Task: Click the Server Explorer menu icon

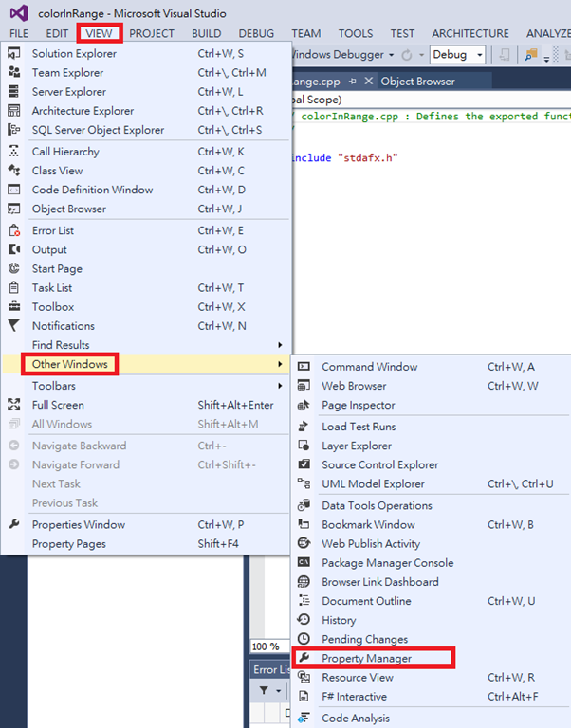Action: [x=14, y=91]
